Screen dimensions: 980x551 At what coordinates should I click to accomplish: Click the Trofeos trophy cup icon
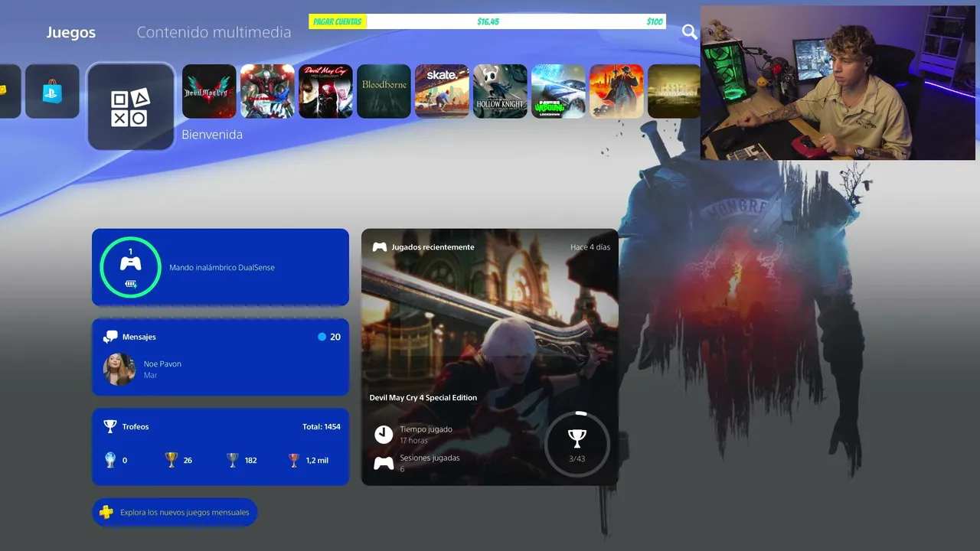[110, 426]
